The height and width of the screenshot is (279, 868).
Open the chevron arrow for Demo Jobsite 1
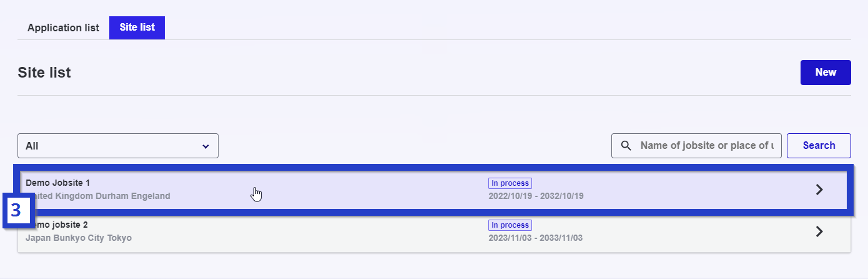point(820,190)
